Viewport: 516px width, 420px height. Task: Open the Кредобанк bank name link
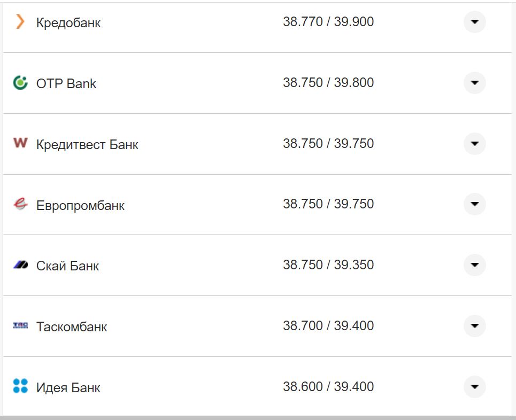pos(68,23)
